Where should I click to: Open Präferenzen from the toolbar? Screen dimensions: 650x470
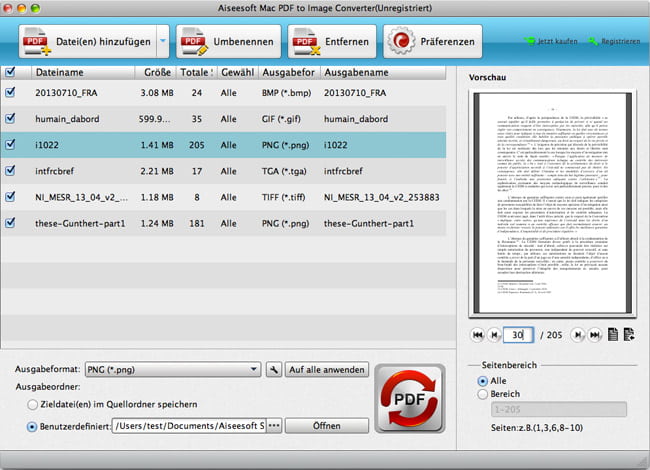(435, 42)
